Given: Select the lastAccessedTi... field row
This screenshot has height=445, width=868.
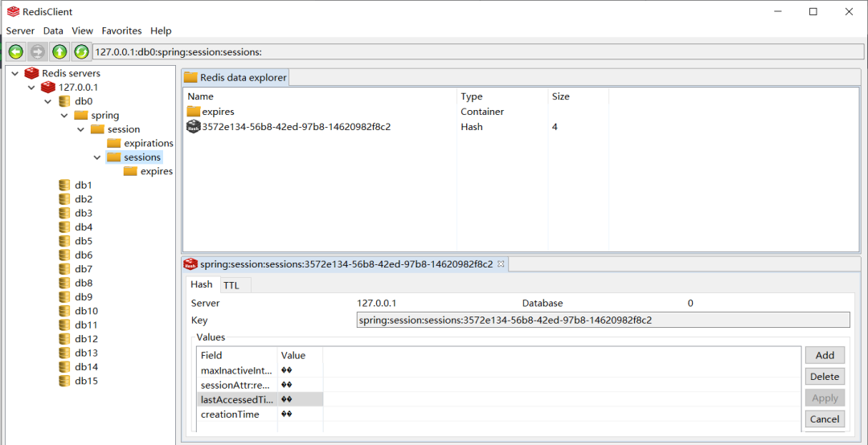Looking at the screenshot, I should (260, 399).
